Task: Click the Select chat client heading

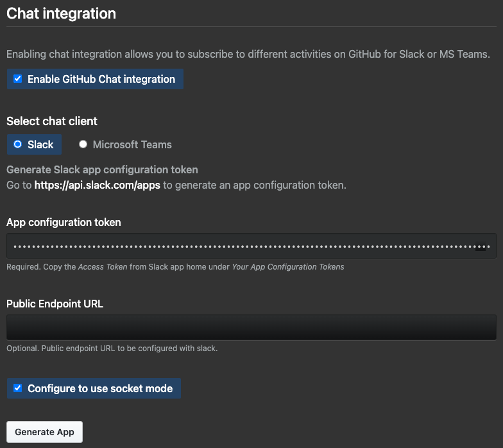Action: 52,121
